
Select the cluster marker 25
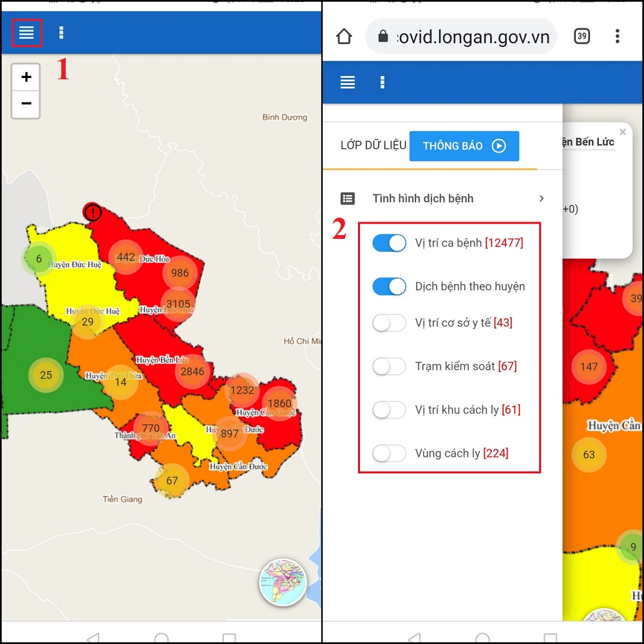[x=46, y=375]
